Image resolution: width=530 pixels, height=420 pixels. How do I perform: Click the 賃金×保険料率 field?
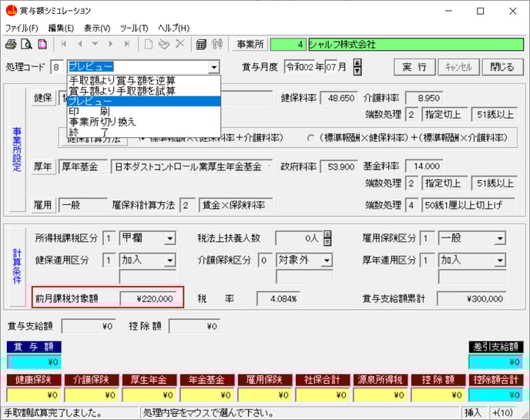[x=236, y=205]
